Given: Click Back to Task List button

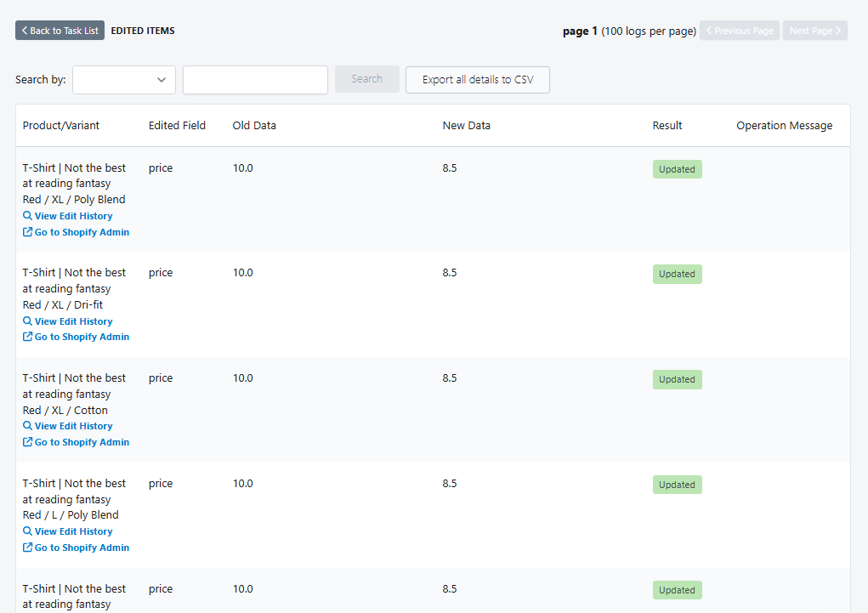Looking at the screenshot, I should coord(60,31).
